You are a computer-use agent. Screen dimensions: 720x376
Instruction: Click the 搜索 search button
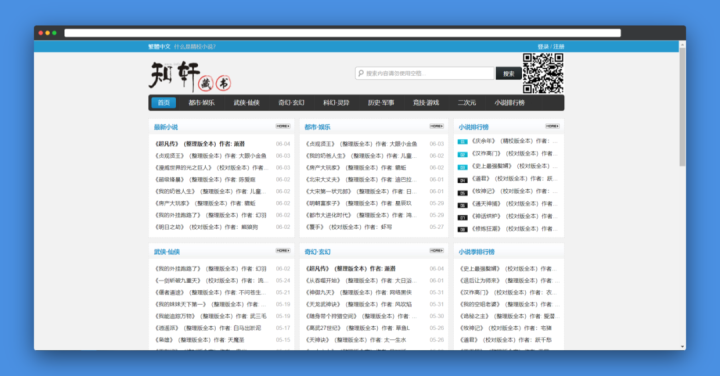pyautogui.click(x=508, y=73)
